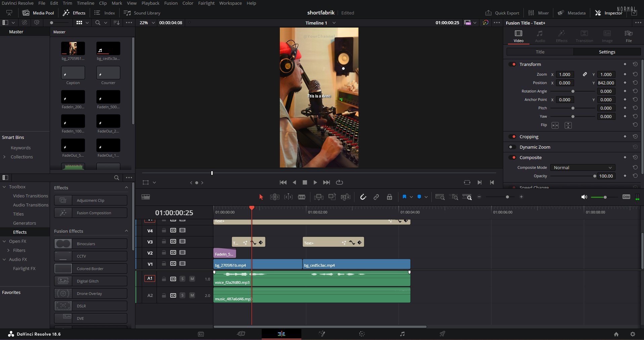This screenshot has width=644, height=340.
Task: Click the Overwrite Clip icon
Action: pyautogui.click(x=332, y=197)
